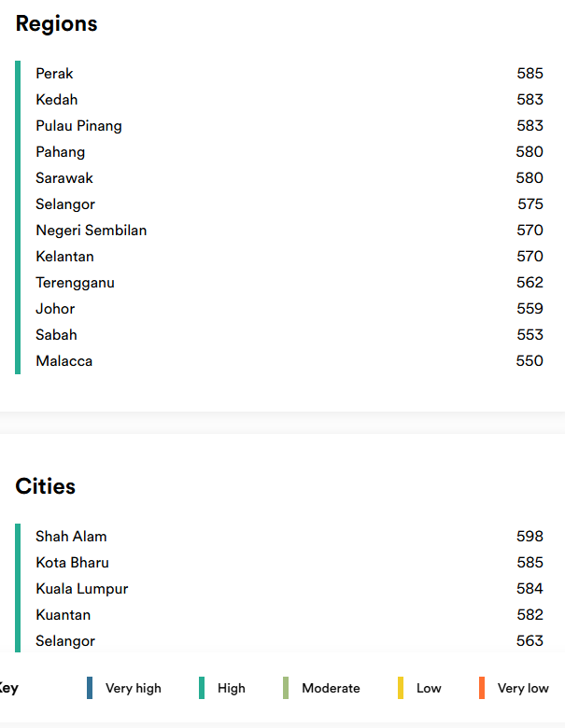
Task: Open the Kelantan region entry
Action: 64,257
